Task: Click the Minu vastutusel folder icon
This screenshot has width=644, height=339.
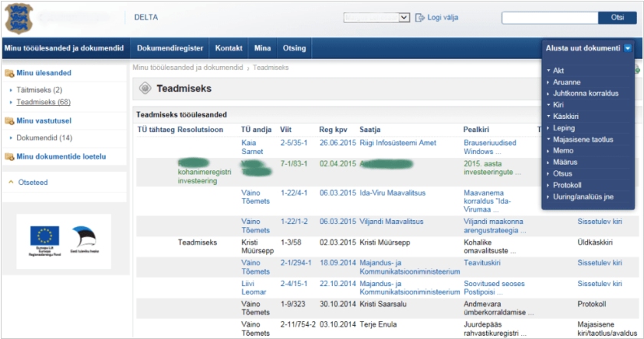Action: pyautogui.click(x=9, y=120)
